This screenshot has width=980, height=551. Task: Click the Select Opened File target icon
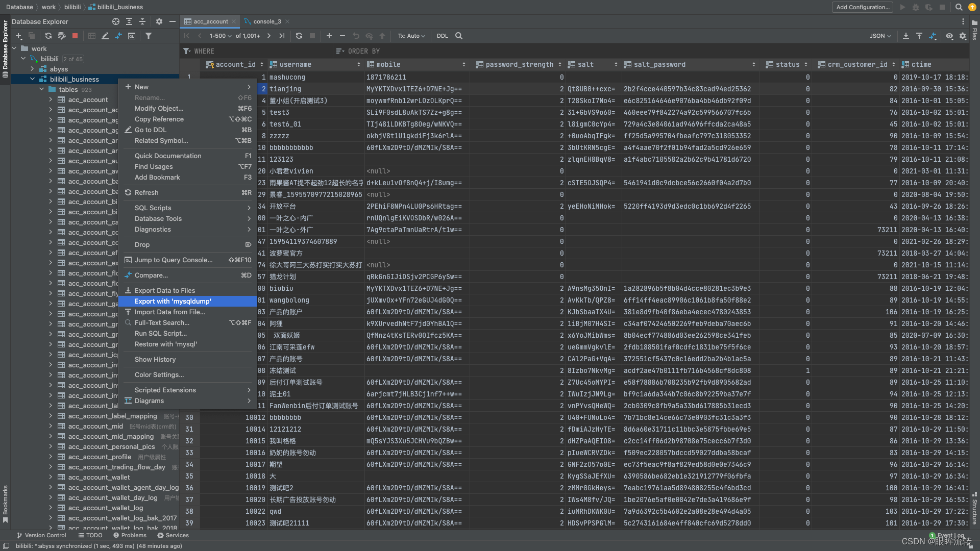[116, 21]
